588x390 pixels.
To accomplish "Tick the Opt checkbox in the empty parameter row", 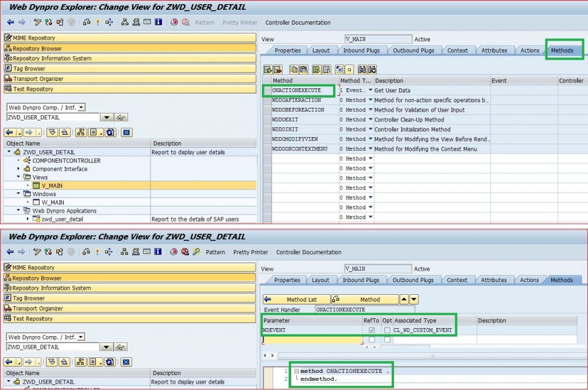I will click(x=387, y=340).
